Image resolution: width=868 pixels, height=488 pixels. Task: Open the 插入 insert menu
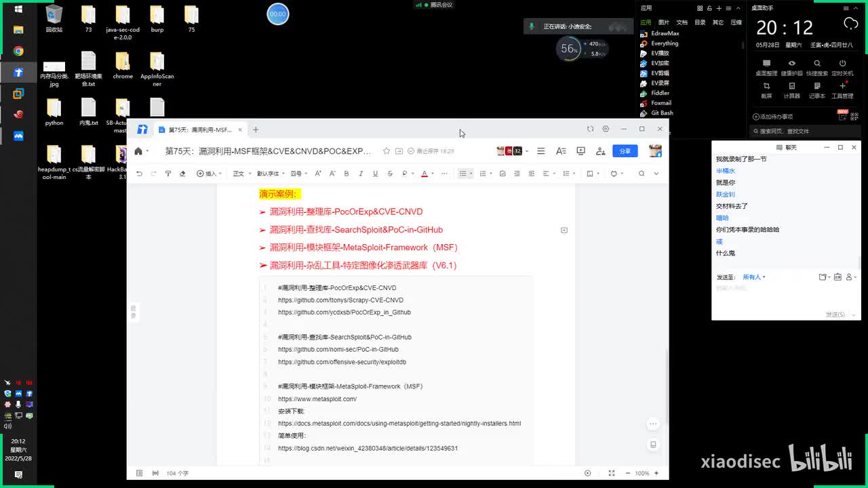point(209,174)
